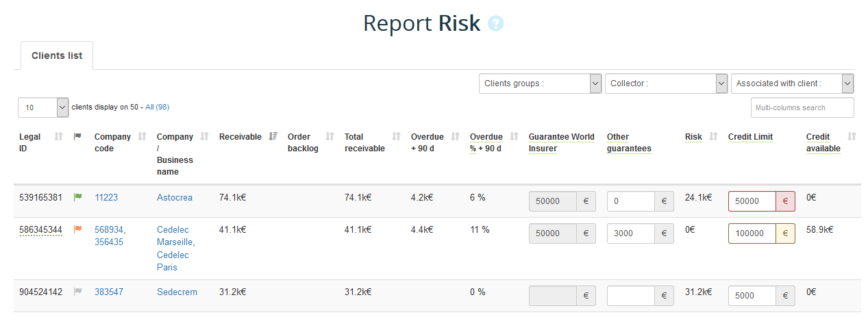
Task: Click the flag column header icon
Action: coord(77,137)
